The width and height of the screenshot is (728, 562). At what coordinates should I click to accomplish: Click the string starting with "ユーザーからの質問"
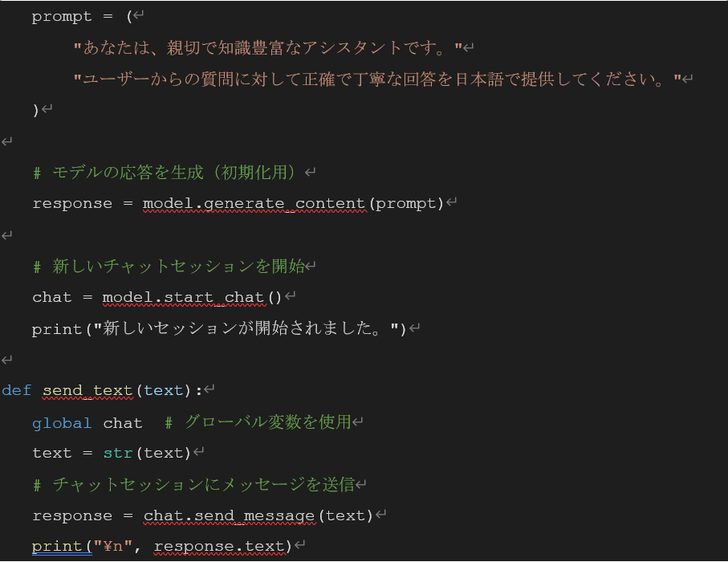[x=377, y=79]
